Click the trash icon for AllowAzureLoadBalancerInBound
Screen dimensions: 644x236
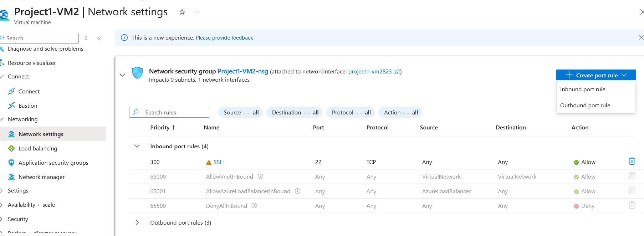point(632,190)
